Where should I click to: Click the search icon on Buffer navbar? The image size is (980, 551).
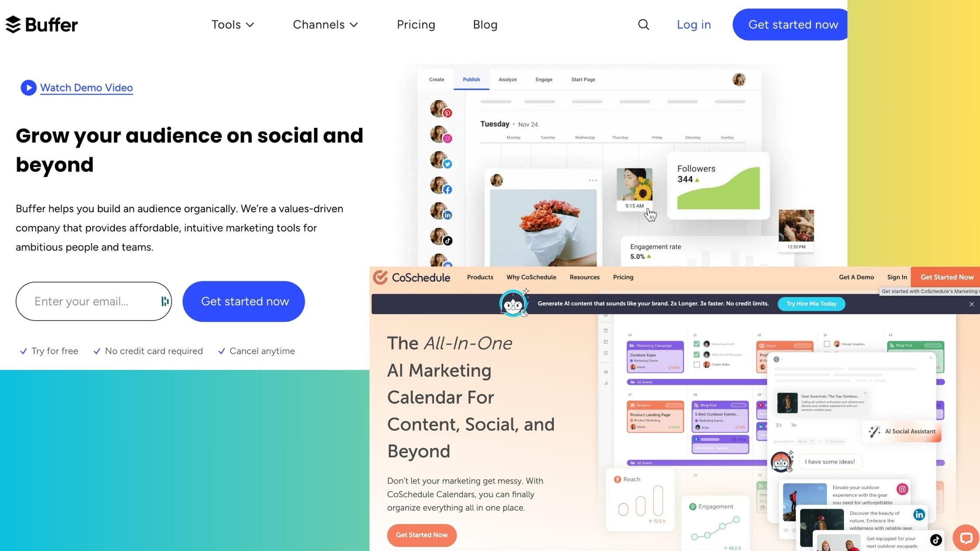coord(644,25)
